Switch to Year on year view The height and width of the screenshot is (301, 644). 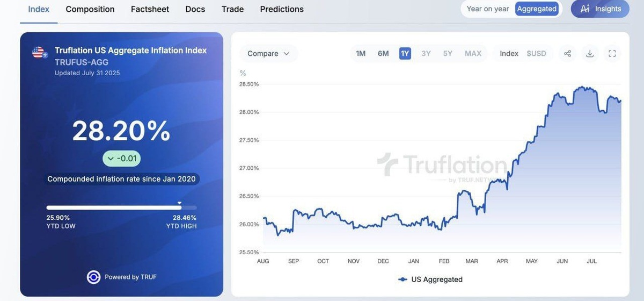[x=488, y=9]
